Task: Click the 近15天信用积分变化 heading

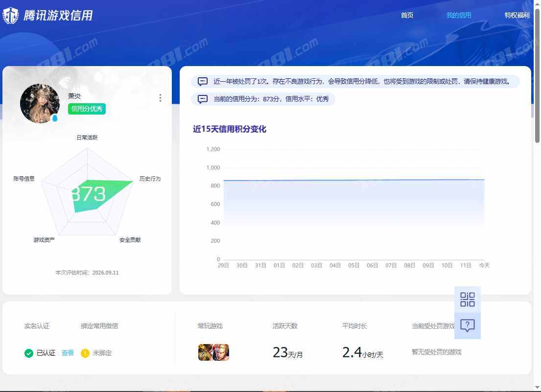Action: 230,129
